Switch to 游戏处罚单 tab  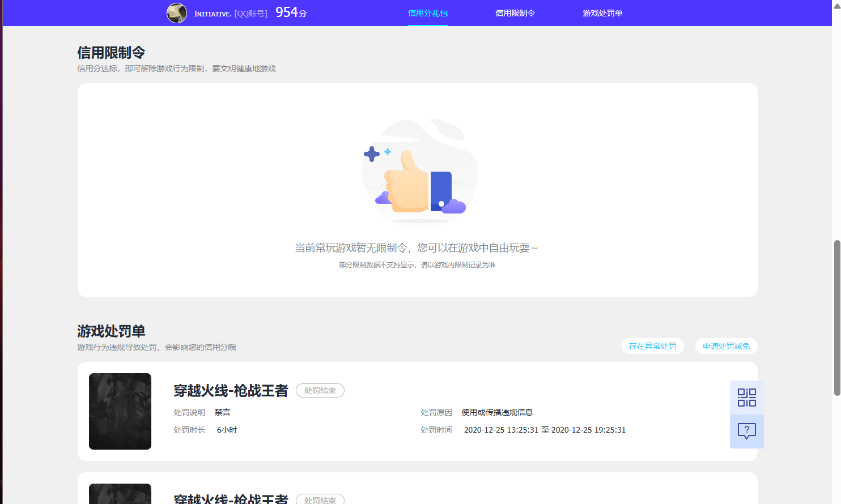point(602,13)
